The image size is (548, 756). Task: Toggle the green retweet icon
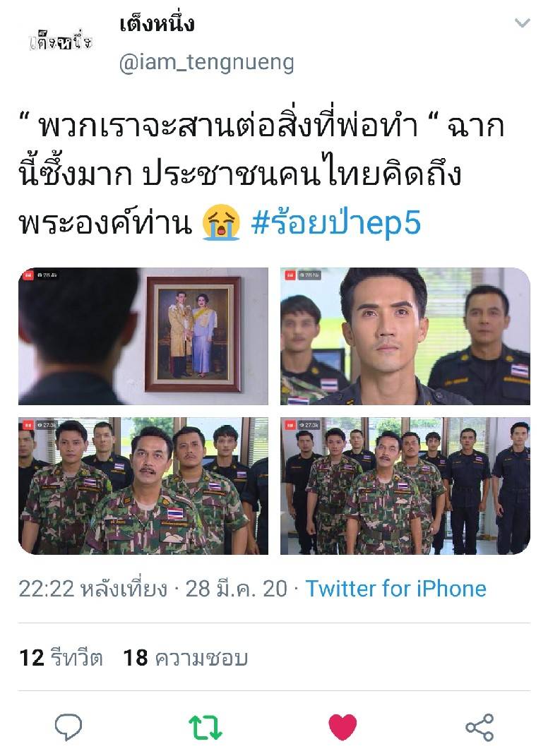pyautogui.click(x=205, y=727)
